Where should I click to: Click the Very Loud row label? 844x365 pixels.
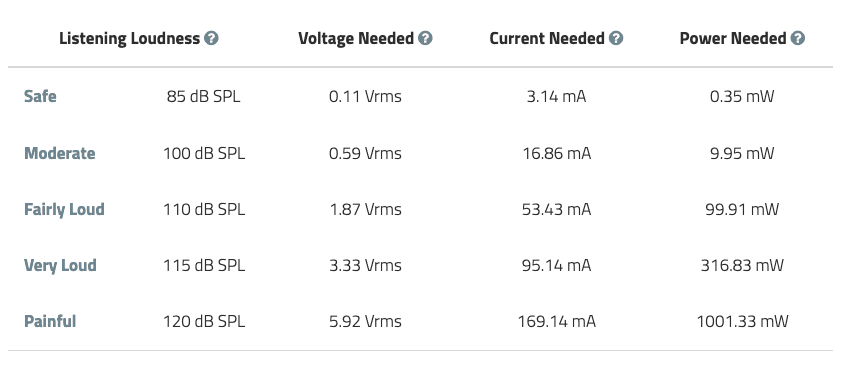coord(60,265)
